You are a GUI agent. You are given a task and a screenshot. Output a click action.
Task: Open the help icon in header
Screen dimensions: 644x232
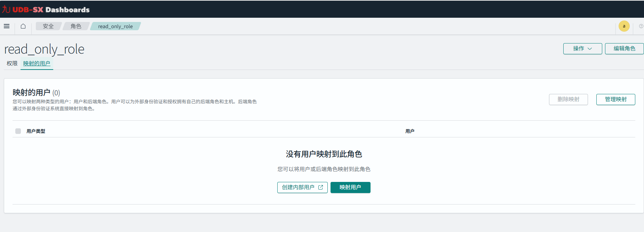[x=641, y=26]
